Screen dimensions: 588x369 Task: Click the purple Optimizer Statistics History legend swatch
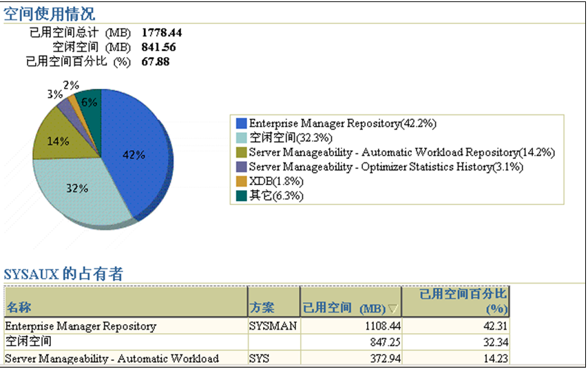tap(241, 167)
